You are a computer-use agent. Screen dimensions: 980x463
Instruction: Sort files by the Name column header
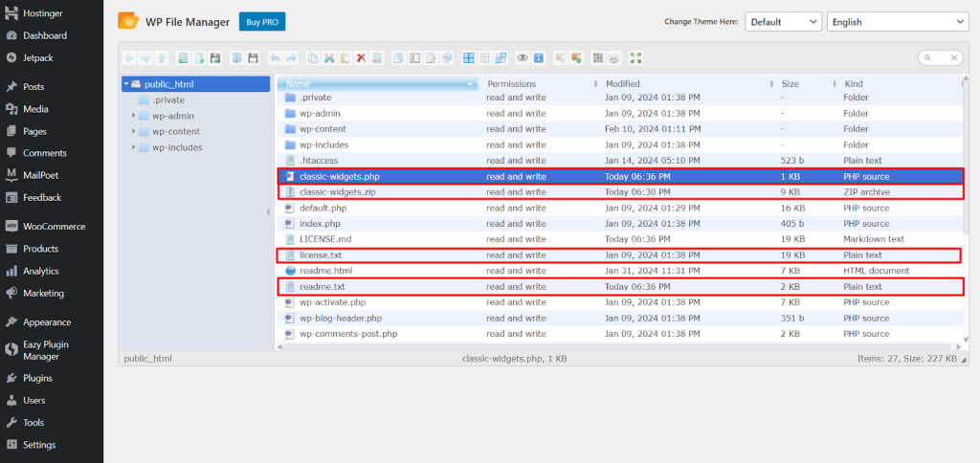pos(378,84)
